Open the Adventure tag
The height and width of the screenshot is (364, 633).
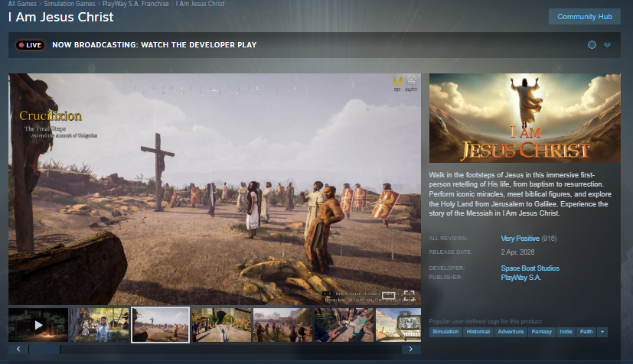pos(511,332)
